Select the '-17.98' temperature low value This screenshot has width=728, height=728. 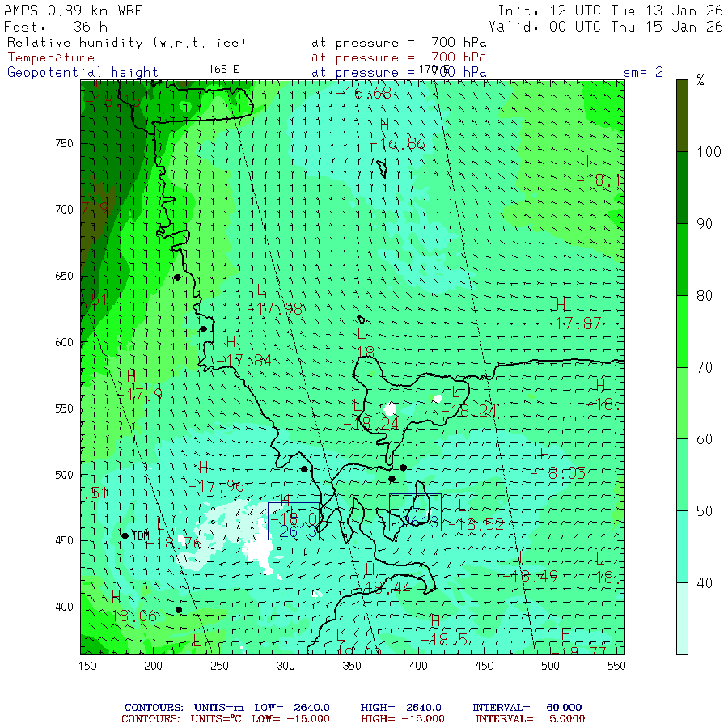(x=275, y=309)
